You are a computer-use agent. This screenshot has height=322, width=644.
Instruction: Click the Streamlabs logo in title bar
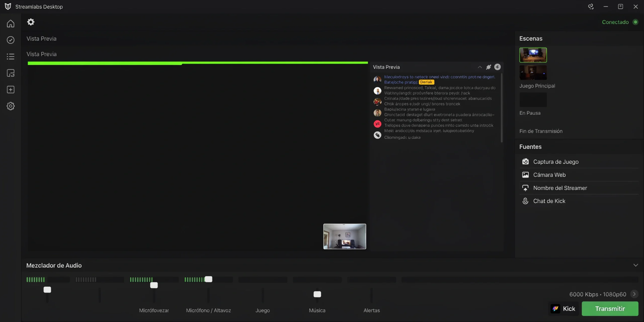[x=8, y=7]
